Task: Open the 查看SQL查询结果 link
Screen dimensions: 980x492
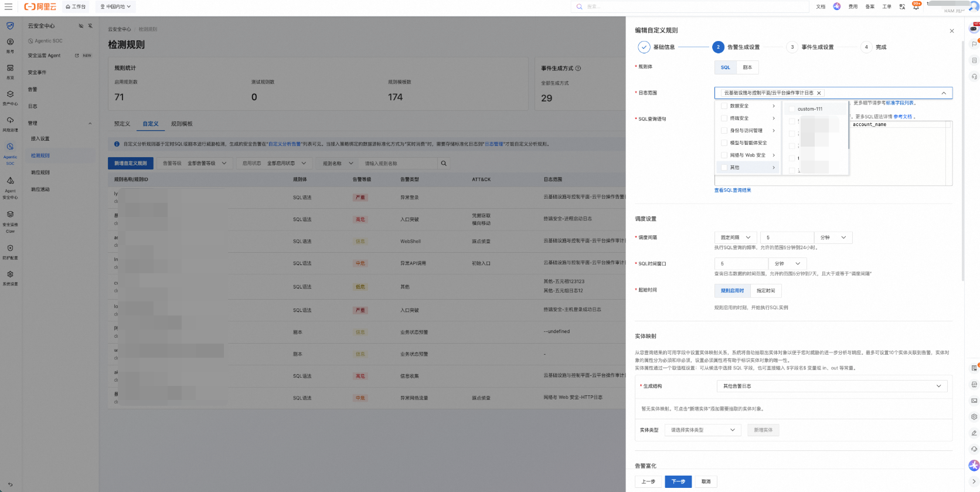Action: click(x=732, y=191)
